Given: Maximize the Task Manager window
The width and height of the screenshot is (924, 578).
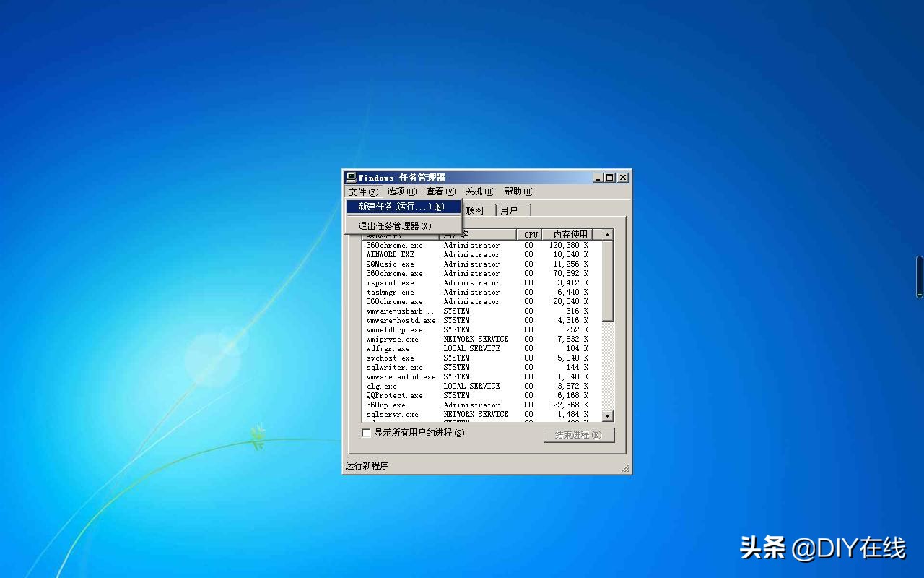Looking at the screenshot, I should [610, 178].
